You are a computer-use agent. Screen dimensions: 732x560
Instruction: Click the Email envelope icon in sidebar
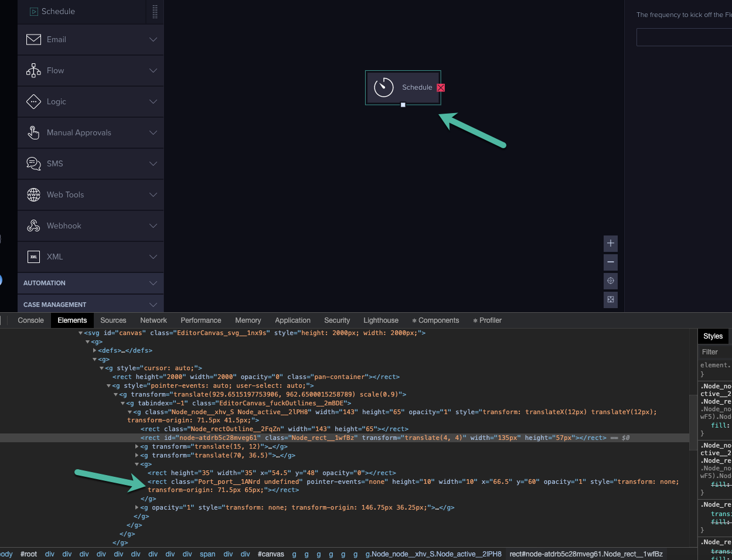(x=33, y=39)
